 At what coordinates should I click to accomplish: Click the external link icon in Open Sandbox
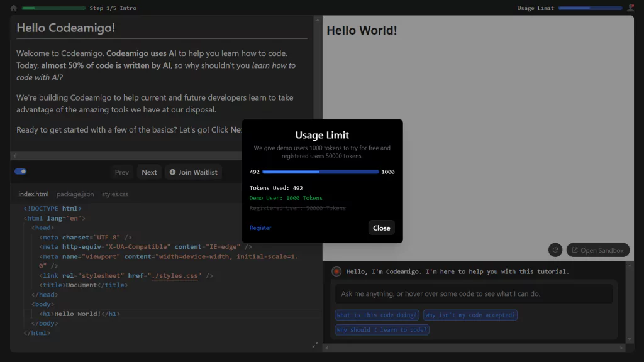pos(575,250)
